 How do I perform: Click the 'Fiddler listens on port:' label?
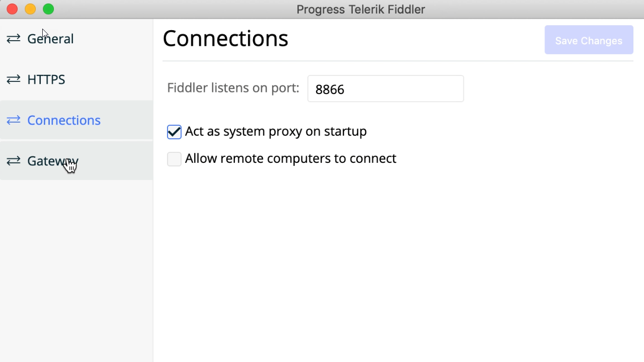pyautogui.click(x=233, y=88)
